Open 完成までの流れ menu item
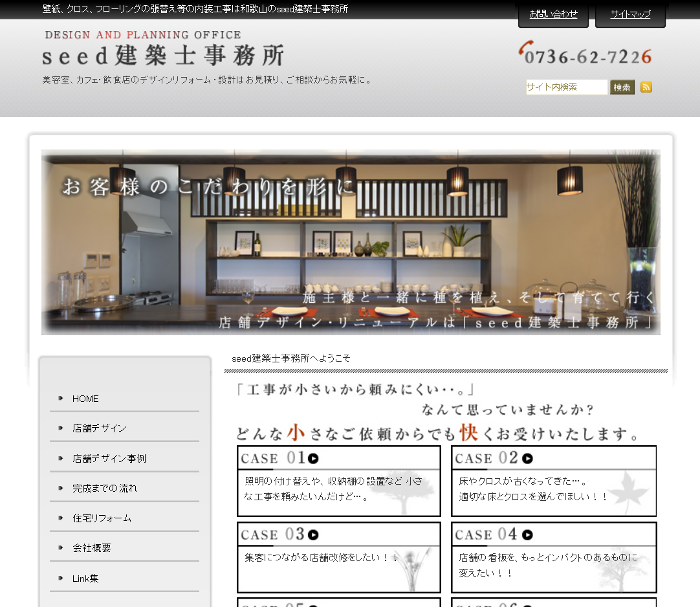Screen dimensions: 700x607 tap(105, 489)
